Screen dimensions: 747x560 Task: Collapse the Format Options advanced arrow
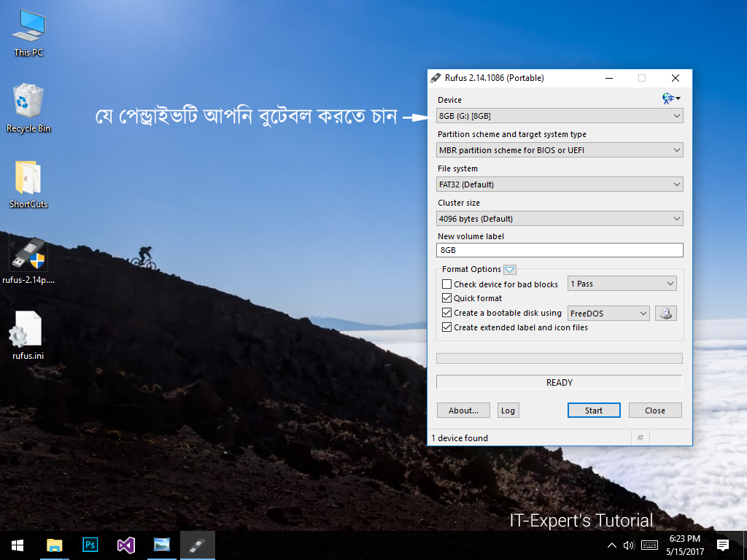[510, 270]
